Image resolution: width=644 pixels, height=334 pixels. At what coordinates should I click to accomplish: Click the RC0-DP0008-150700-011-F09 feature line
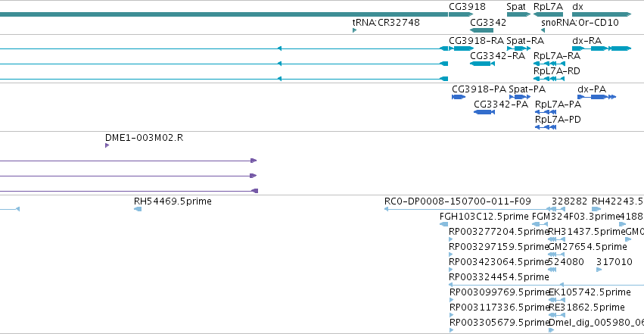coord(469,209)
